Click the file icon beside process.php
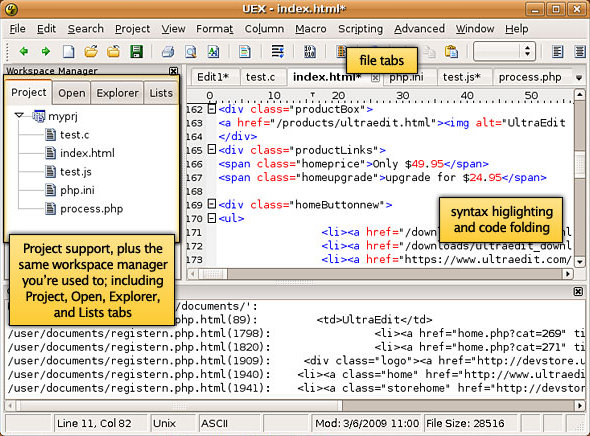Screen dimensions: 590x436 pyautogui.click(x=50, y=208)
